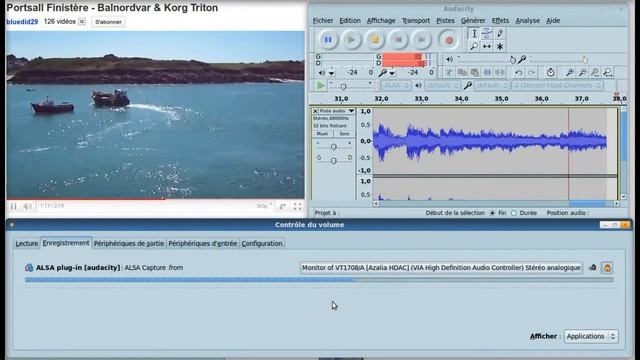
Task: Click the Paste icon in edit toolbar
Action: click(475, 73)
